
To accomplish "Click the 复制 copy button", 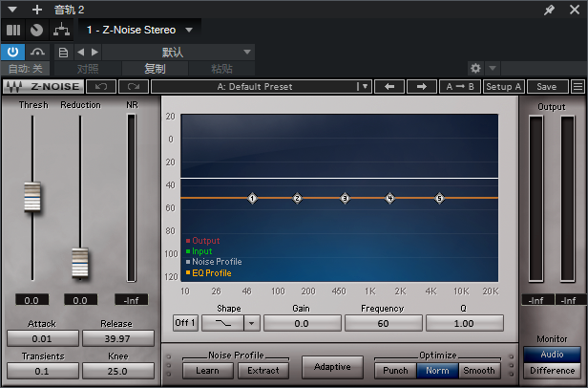I will [155, 69].
